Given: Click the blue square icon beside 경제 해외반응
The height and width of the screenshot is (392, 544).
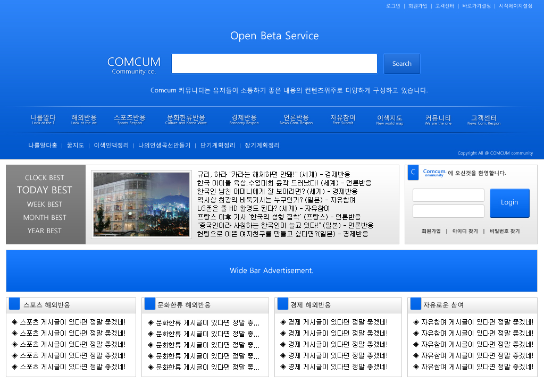Looking at the screenshot, I should (x=283, y=304).
